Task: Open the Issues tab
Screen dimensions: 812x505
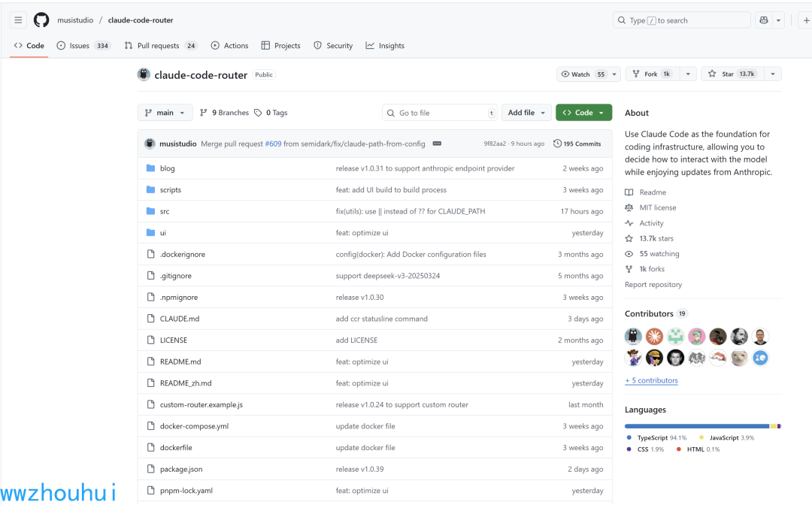Action: coord(83,46)
